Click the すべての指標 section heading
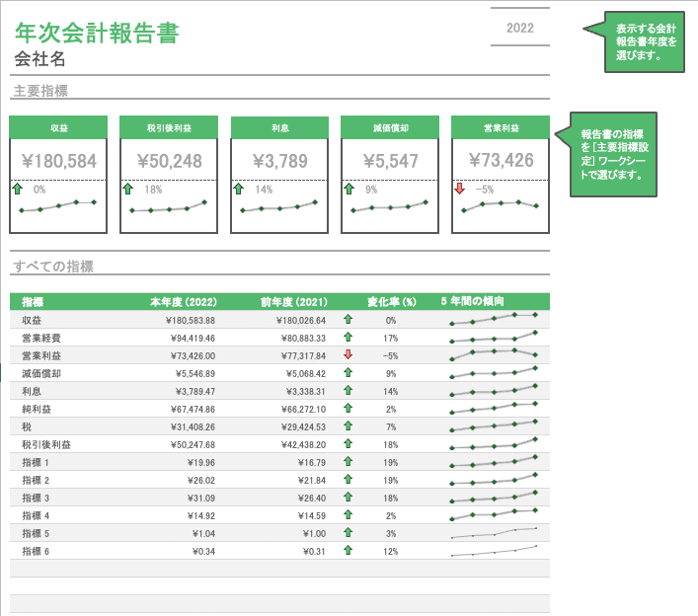Image resolution: width=698 pixels, height=616 pixels. [53, 267]
